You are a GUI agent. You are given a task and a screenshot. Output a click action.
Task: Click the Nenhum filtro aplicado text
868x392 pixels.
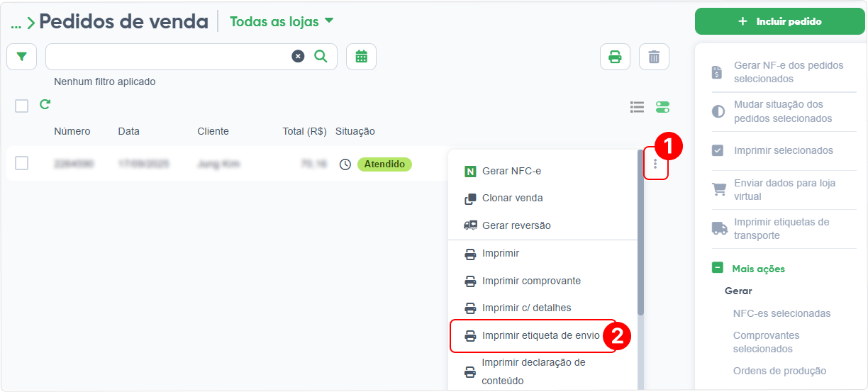pyautogui.click(x=105, y=82)
